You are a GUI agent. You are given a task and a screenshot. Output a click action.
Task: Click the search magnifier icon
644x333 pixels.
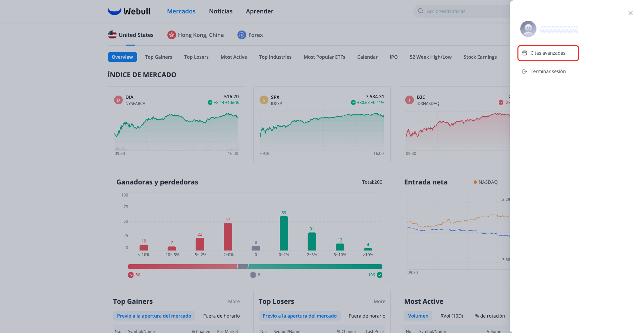tap(421, 11)
